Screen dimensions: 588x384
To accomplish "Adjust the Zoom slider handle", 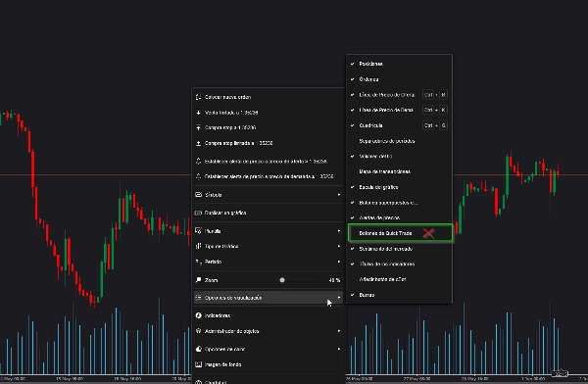I will [282, 280].
